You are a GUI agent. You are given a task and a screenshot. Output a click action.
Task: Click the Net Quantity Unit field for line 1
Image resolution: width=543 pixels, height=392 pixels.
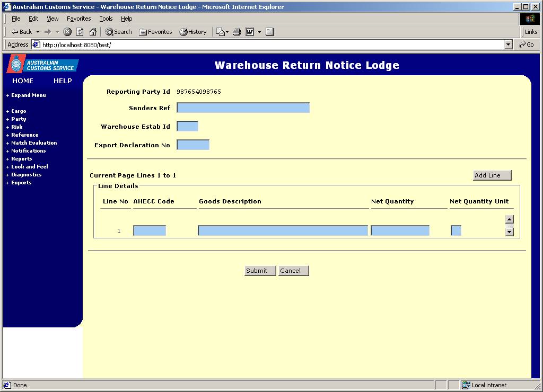coord(456,230)
